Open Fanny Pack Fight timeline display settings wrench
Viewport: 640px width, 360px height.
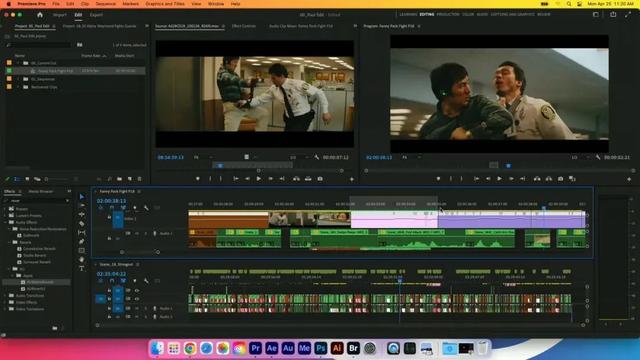pos(146,208)
